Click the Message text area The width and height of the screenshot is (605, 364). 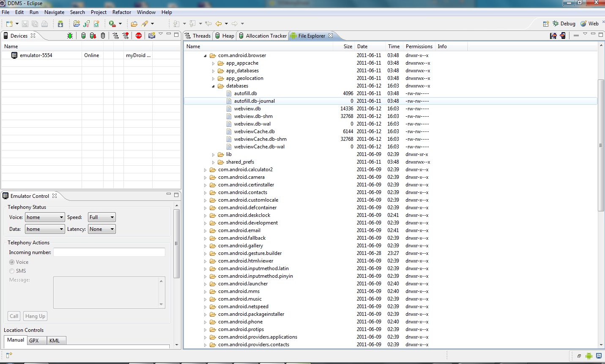(x=109, y=293)
